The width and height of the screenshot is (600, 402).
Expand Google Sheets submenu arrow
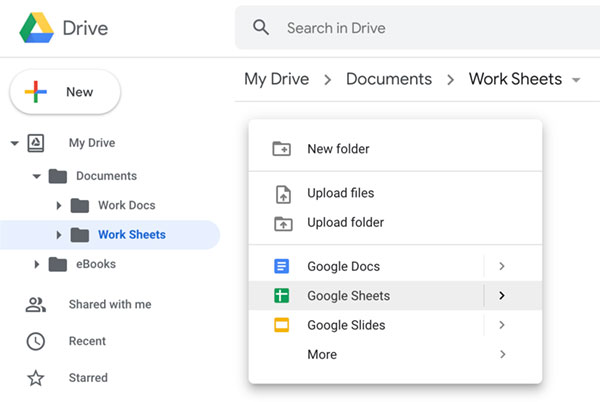(502, 295)
